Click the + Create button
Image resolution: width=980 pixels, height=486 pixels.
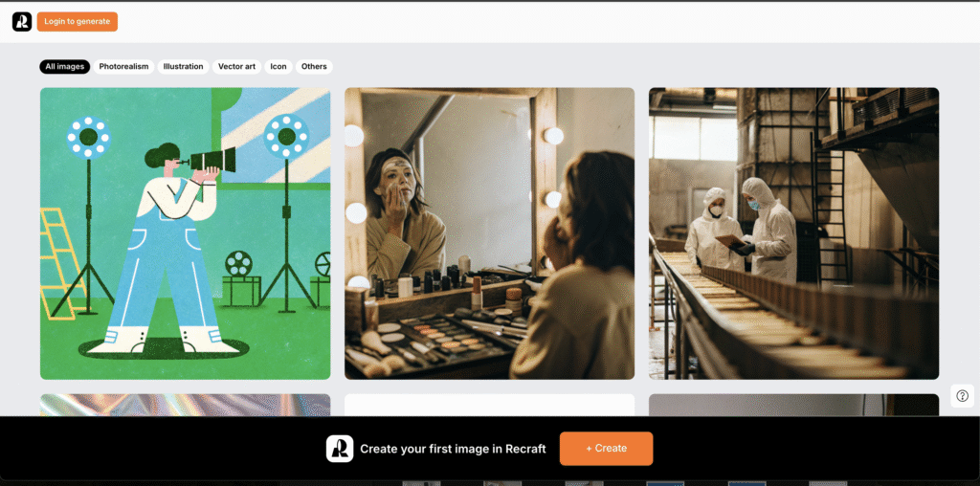(x=606, y=449)
